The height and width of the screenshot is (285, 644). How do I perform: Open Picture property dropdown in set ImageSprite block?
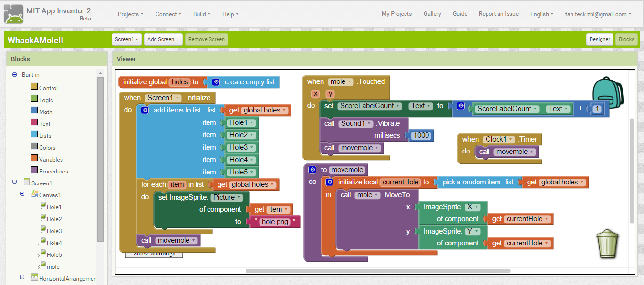tap(227, 197)
